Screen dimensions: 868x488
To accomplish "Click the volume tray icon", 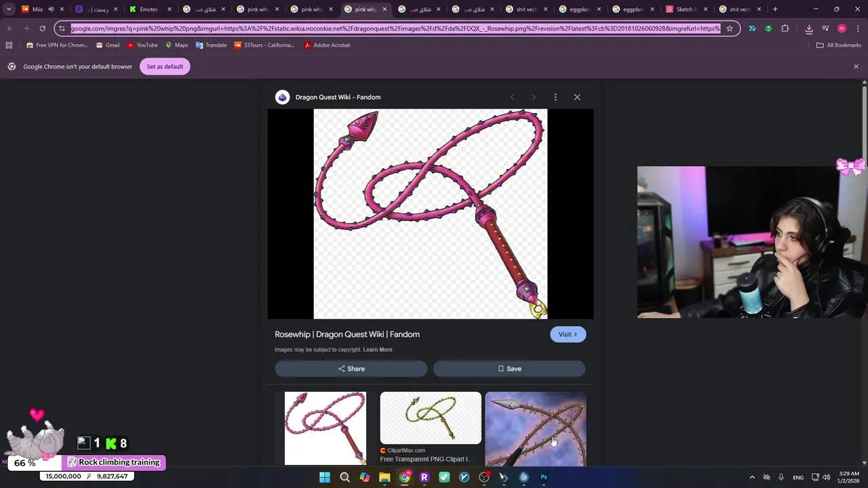I will pos(827,477).
